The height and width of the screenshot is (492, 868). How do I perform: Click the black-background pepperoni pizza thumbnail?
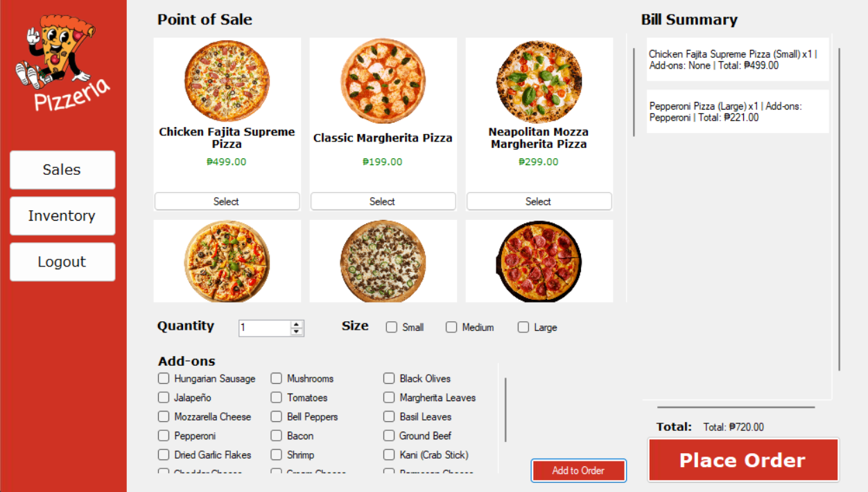pyautogui.click(x=539, y=261)
